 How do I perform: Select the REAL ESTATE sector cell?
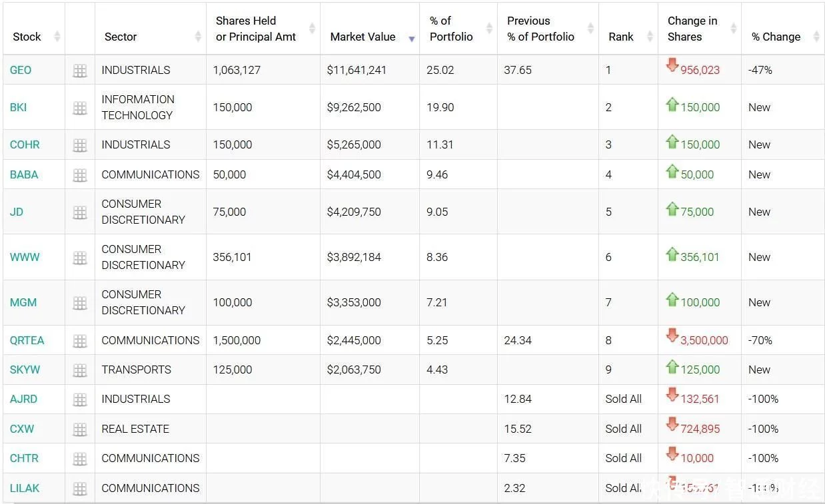coord(151,429)
